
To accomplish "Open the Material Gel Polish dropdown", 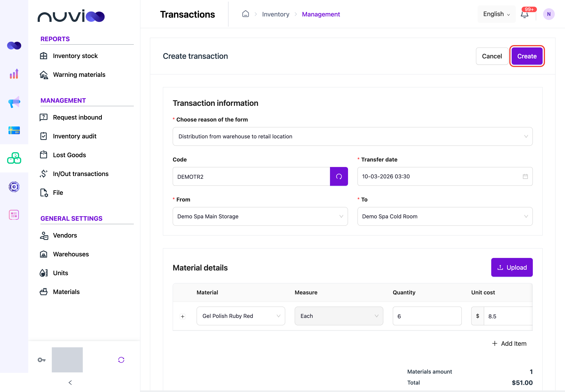I will (241, 316).
